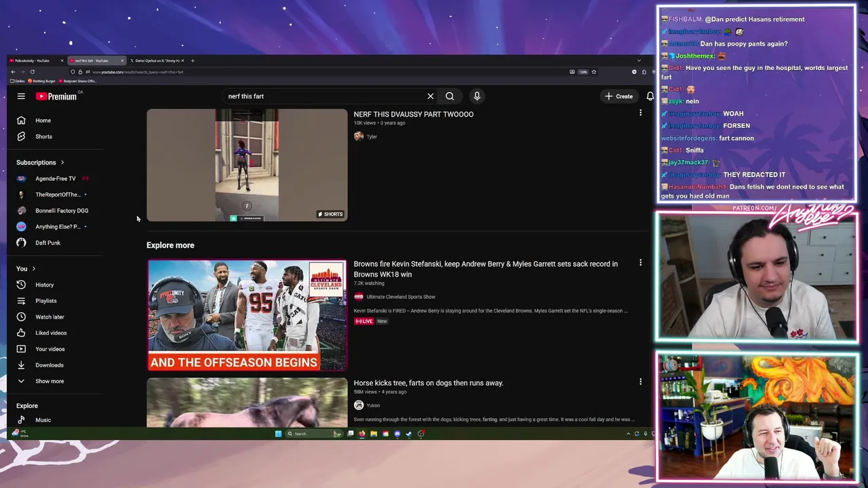The image size is (868, 488).
Task: Open Firefox from the taskbar
Action: coord(362,434)
